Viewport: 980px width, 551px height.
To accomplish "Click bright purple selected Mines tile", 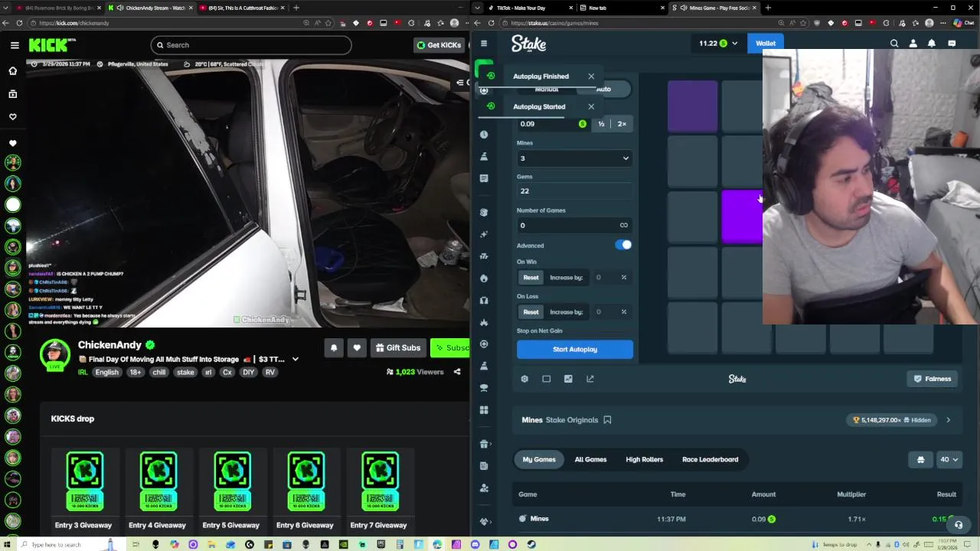I will click(x=742, y=217).
